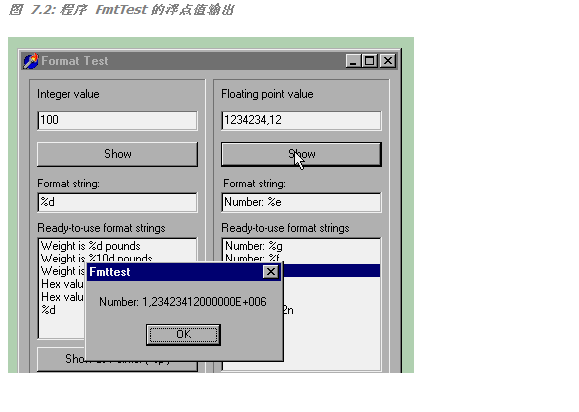The height and width of the screenshot is (412, 579).
Task: Minimize the Format Test window
Action: (353, 61)
